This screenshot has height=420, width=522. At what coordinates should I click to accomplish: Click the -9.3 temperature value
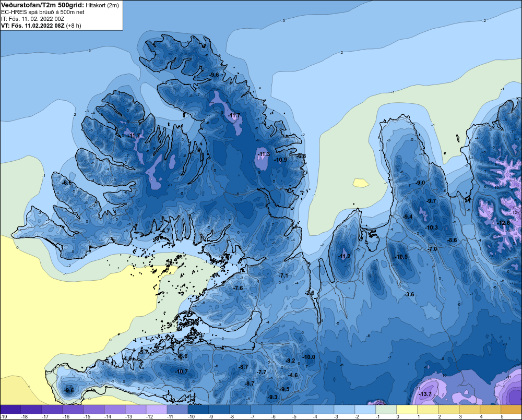(272, 397)
